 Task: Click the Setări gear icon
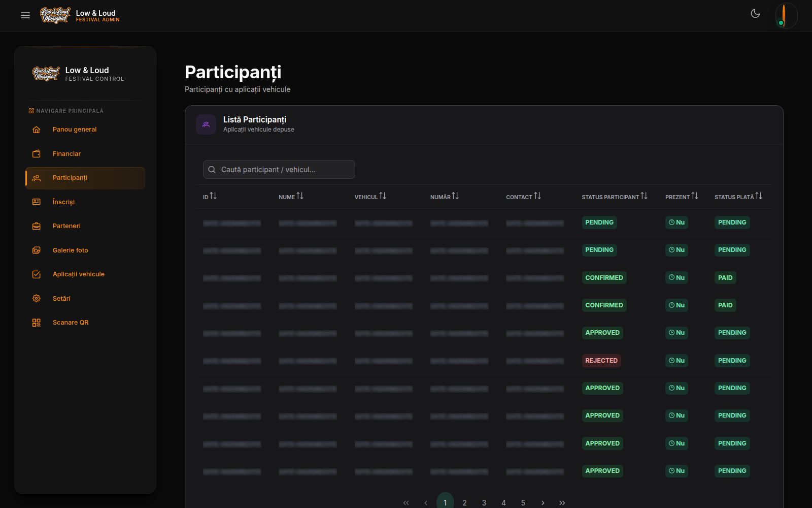point(37,299)
